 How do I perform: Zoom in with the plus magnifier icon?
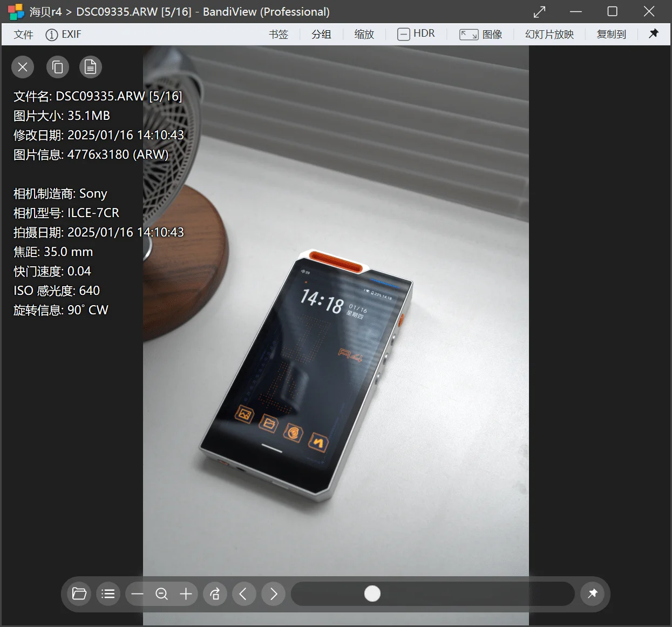click(186, 594)
